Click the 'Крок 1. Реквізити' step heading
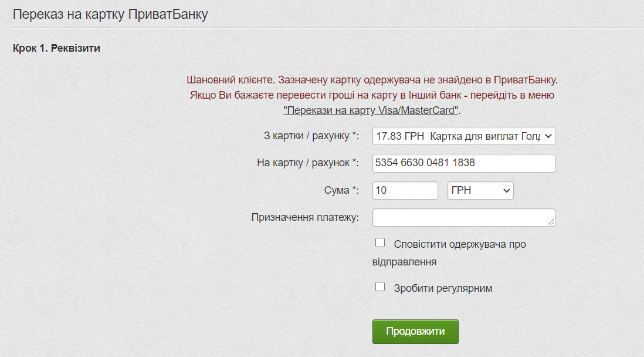The width and height of the screenshot is (644, 357). click(57, 48)
